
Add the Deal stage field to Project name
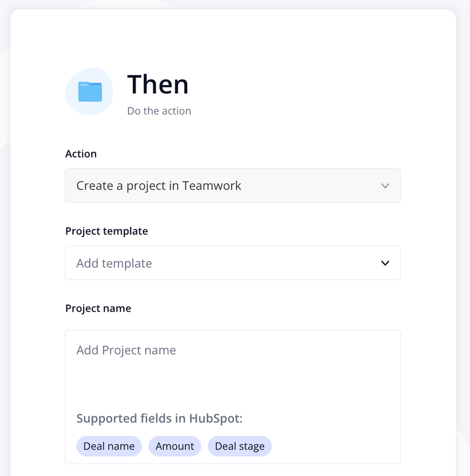click(239, 446)
